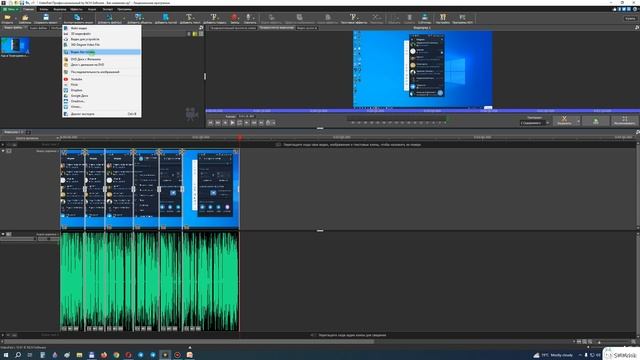
Task: Switch to Clip Preview tab
Action: (233, 28)
